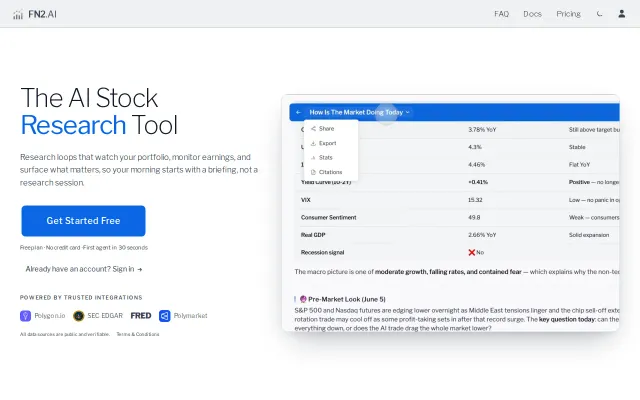Image resolution: width=640 pixels, height=400 pixels.
Task: Open the FAQ page
Action: (501, 14)
